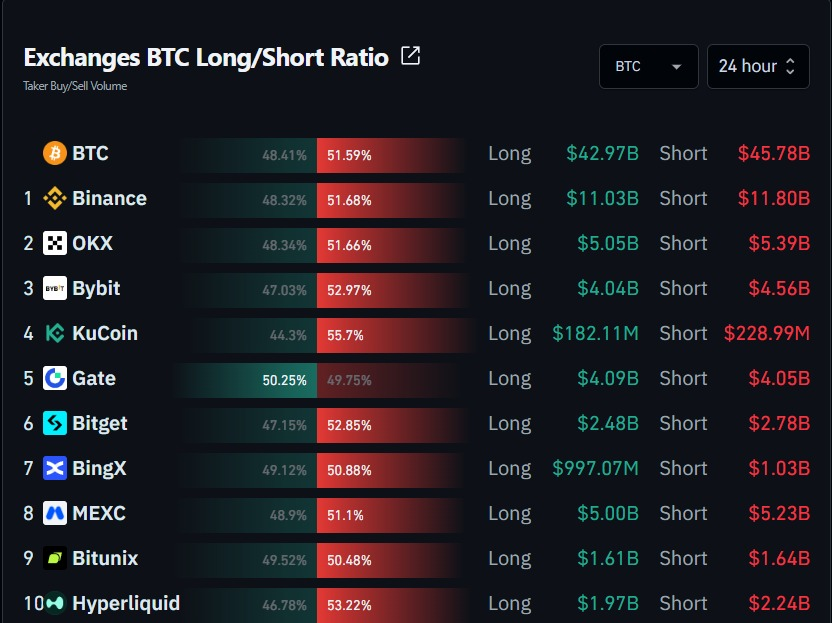Open the Gate exchange name link
832x623 pixels.
(94, 378)
